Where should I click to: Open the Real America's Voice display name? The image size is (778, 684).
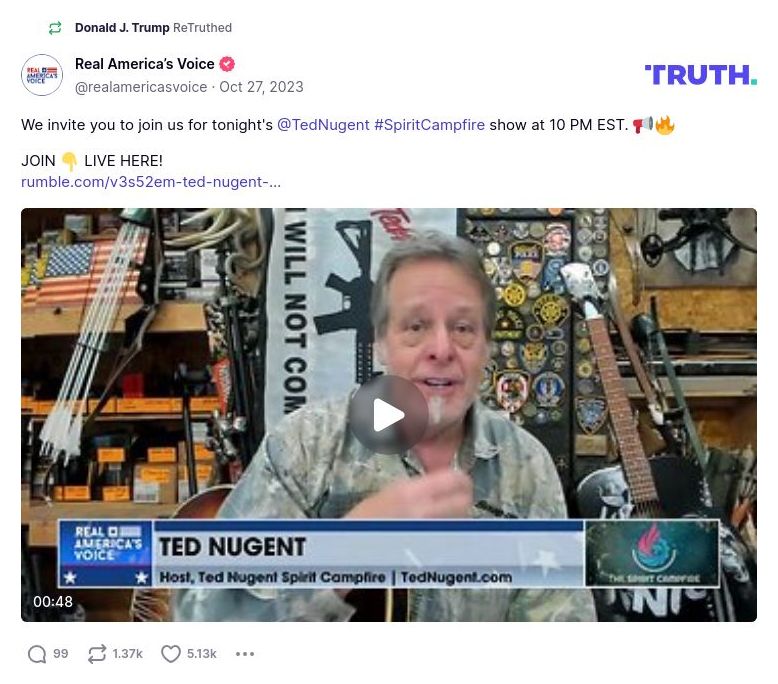click(144, 64)
